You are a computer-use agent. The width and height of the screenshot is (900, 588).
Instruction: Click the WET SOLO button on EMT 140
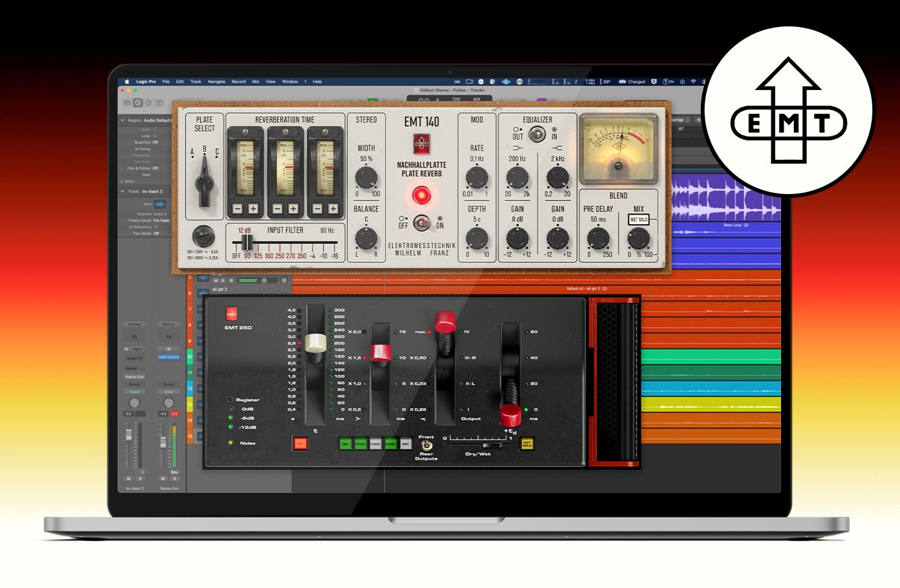pos(638,219)
